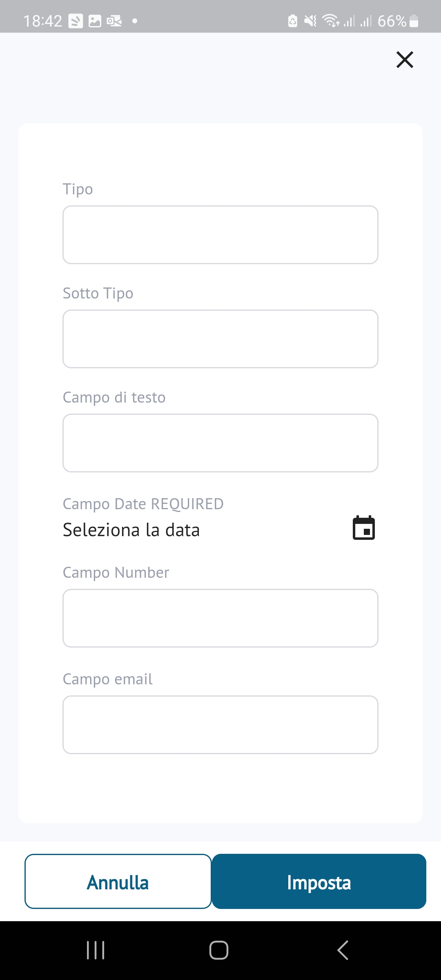The height and width of the screenshot is (980, 441).
Task: Tap the battery level indicator
Action: [x=414, y=21]
